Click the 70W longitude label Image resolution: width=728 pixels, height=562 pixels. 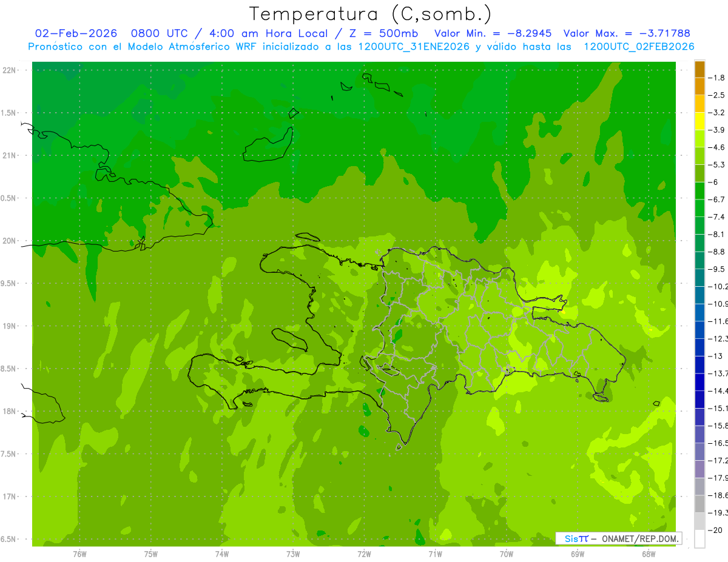pyautogui.click(x=507, y=554)
